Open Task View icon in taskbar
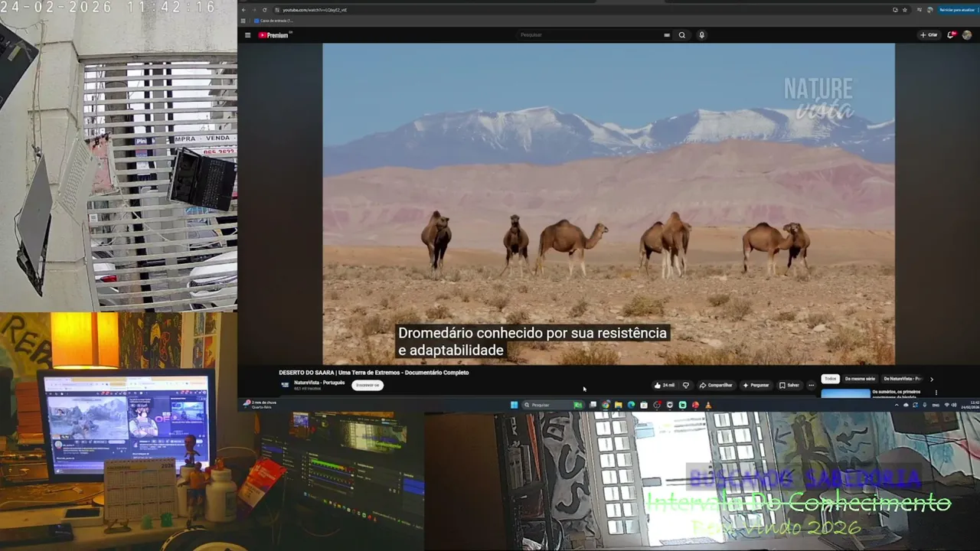Image resolution: width=980 pixels, height=551 pixels. coord(593,405)
